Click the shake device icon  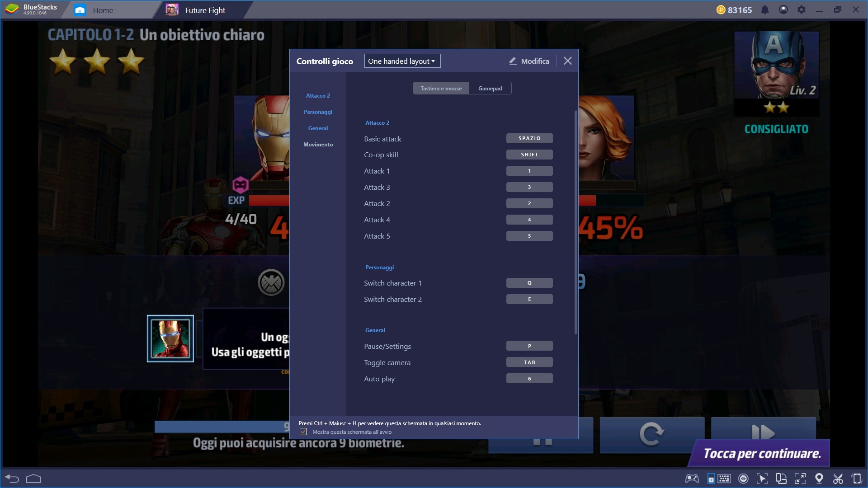point(857,479)
